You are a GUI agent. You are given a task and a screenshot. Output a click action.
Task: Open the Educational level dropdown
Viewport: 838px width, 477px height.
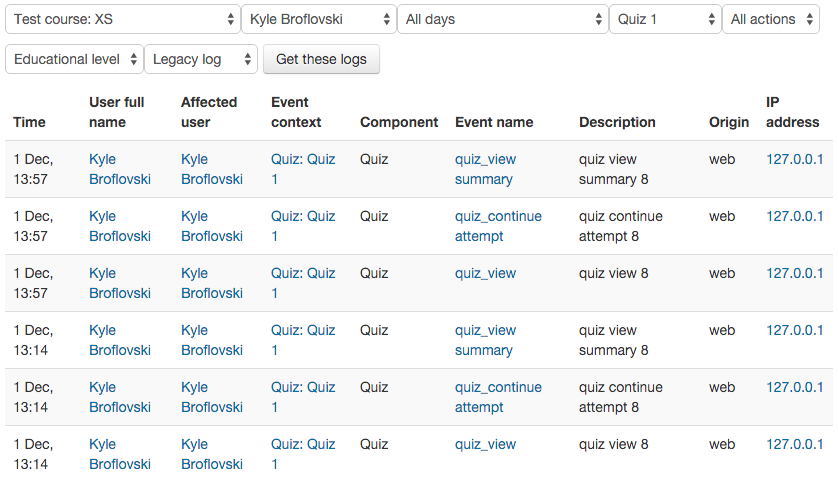74,59
